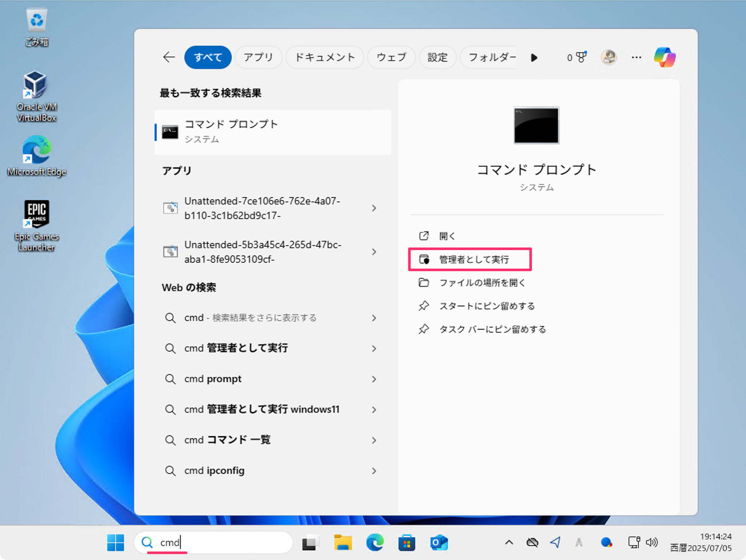746x560 pixels.
Task: Open Microsoft Edge from the taskbar
Action: pyautogui.click(x=375, y=543)
